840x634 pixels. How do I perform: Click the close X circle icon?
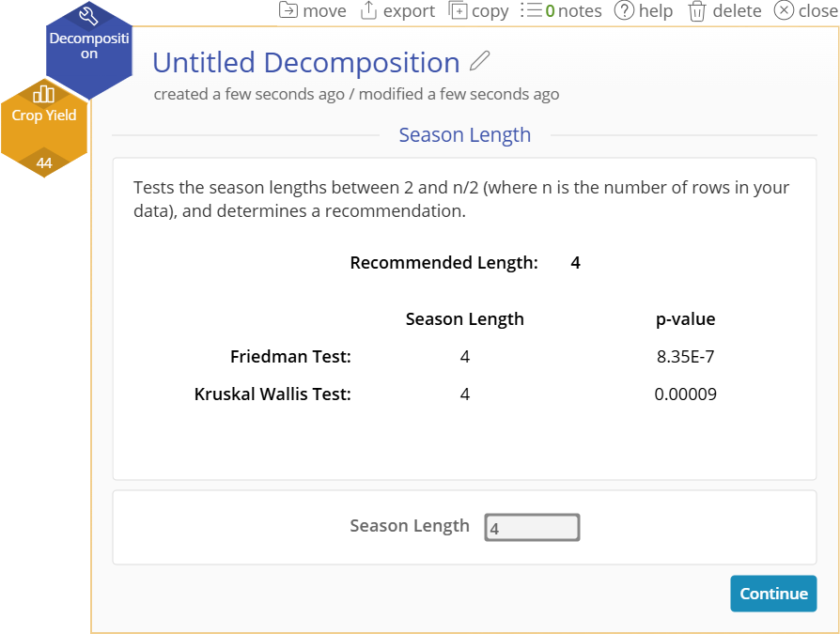coord(784,10)
